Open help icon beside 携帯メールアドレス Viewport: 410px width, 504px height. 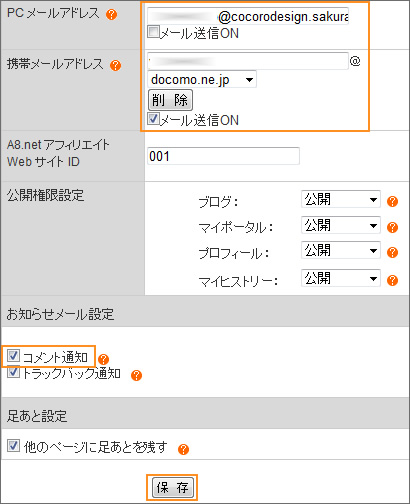[x=115, y=65]
